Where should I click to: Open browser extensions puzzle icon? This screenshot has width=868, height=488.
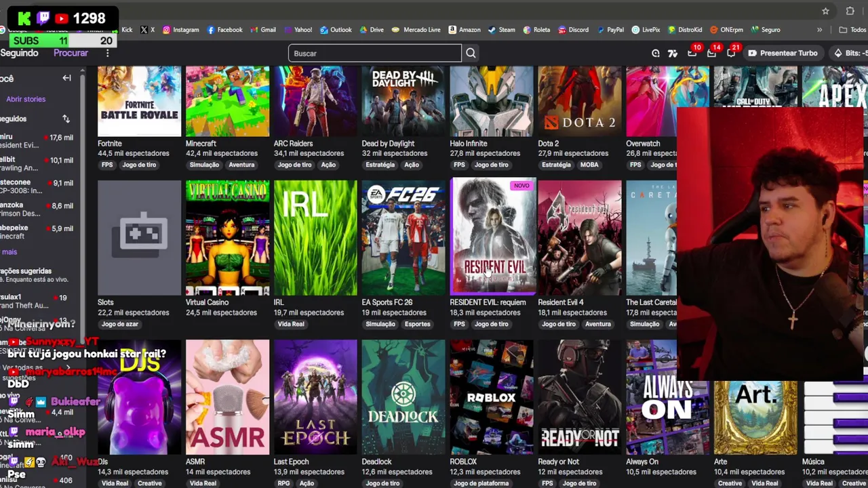tap(850, 11)
